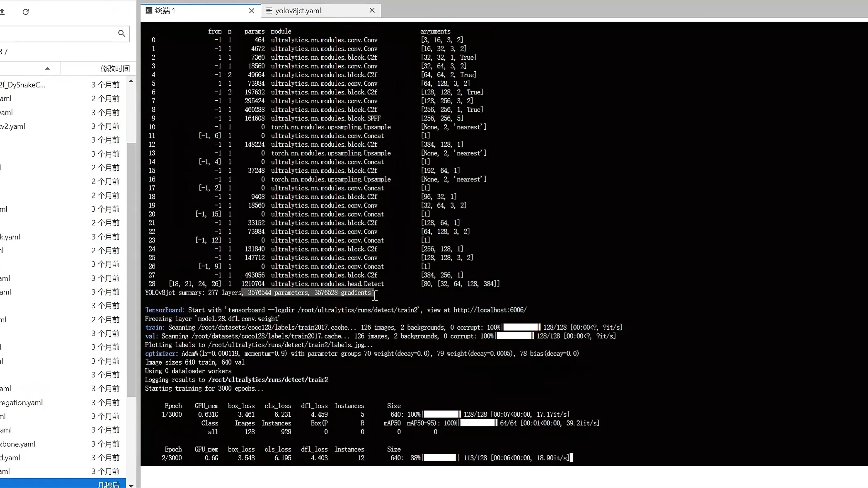The height and width of the screenshot is (488, 868).
Task: Click the file icon on yolov8jct.yaml tab
Action: tap(269, 10)
